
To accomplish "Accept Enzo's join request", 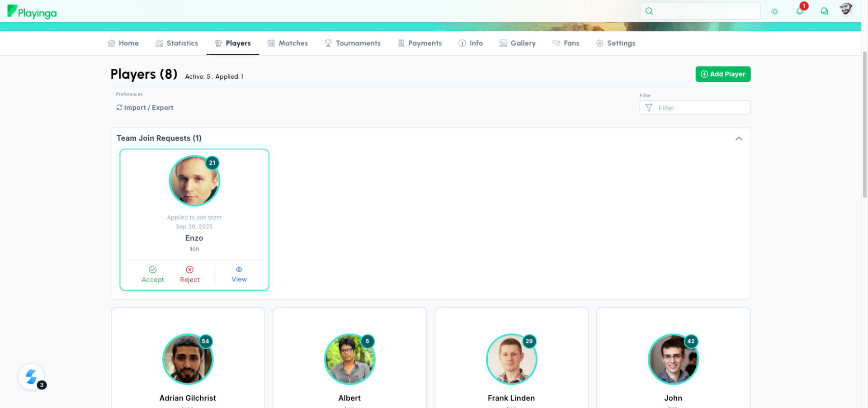I will coord(153,275).
